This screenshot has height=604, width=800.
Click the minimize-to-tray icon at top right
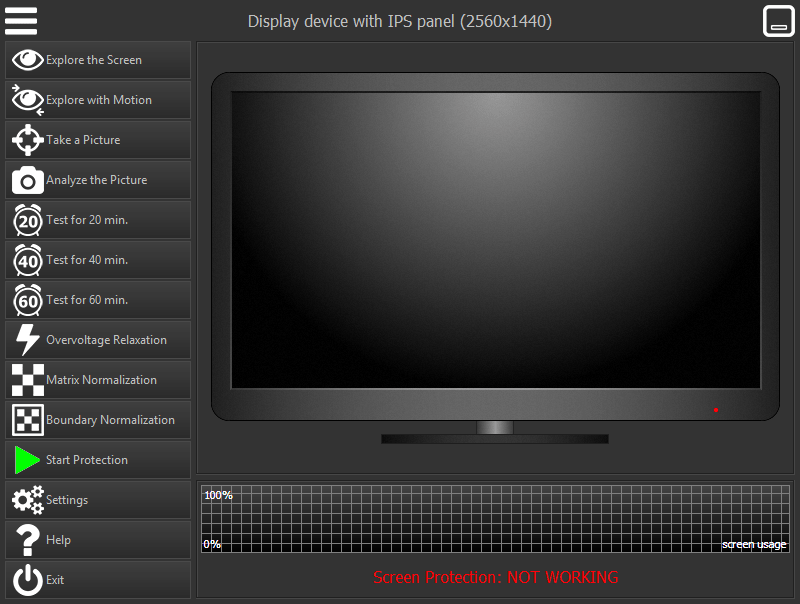click(x=778, y=21)
